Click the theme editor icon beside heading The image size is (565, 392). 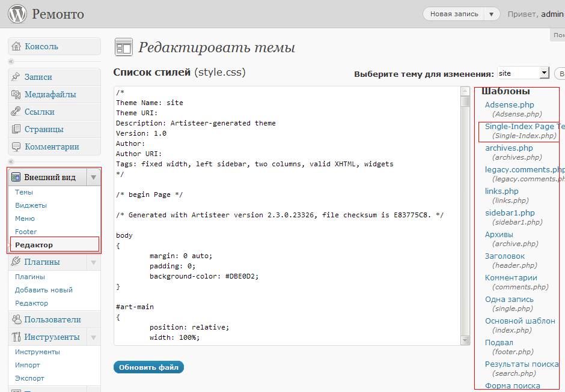[124, 47]
